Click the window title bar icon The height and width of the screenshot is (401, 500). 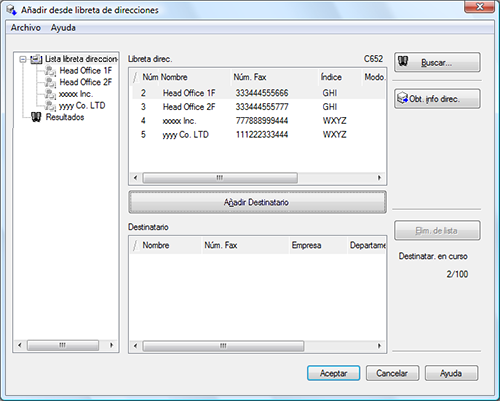pos(11,10)
